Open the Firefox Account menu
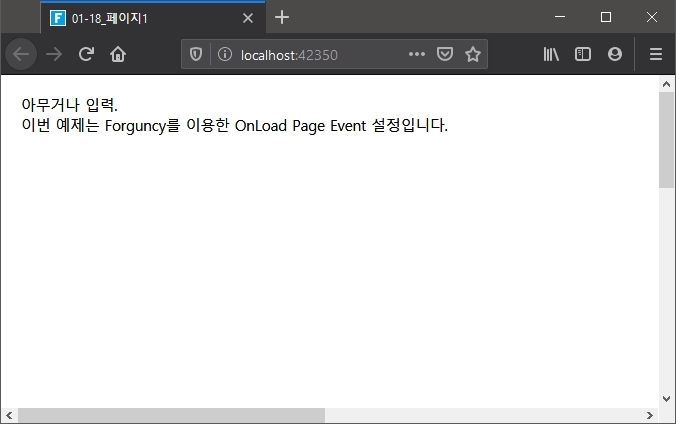The image size is (676, 424). tap(614, 55)
